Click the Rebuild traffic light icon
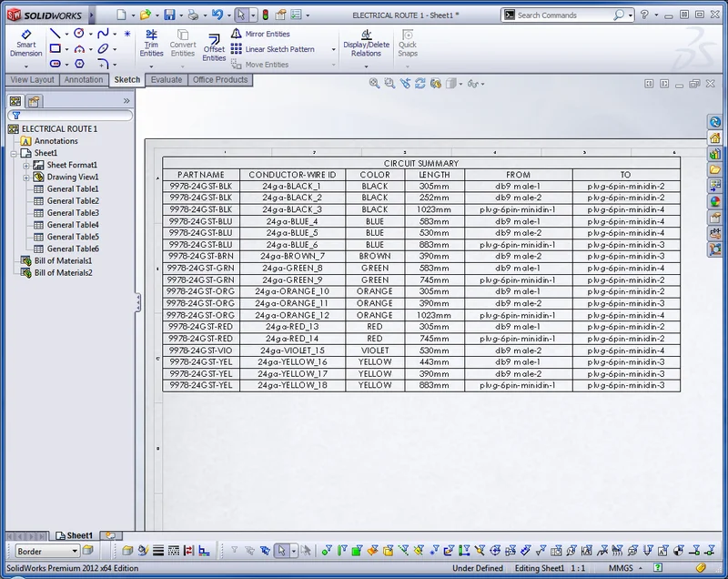The image size is (728, 579). [265, 15]
